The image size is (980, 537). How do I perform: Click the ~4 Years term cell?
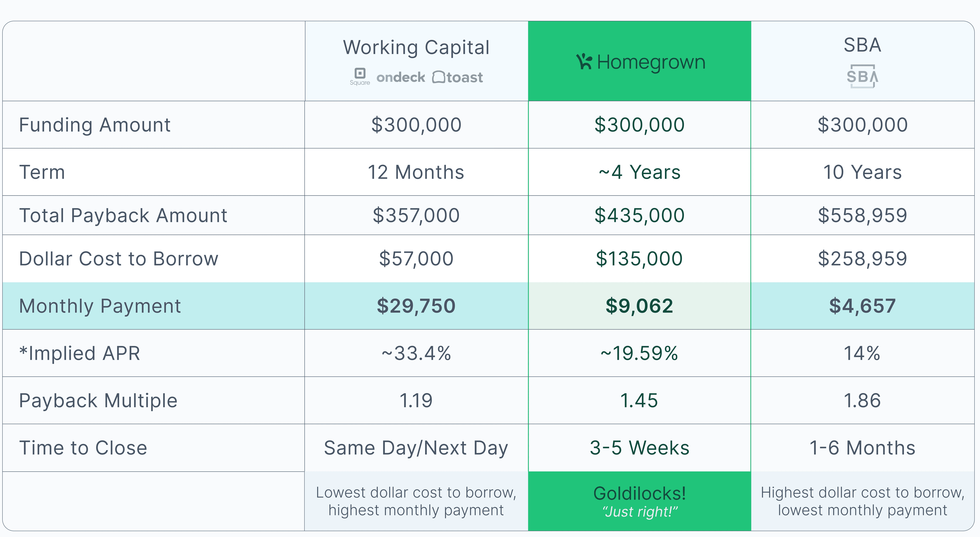[x=639, y=172]
